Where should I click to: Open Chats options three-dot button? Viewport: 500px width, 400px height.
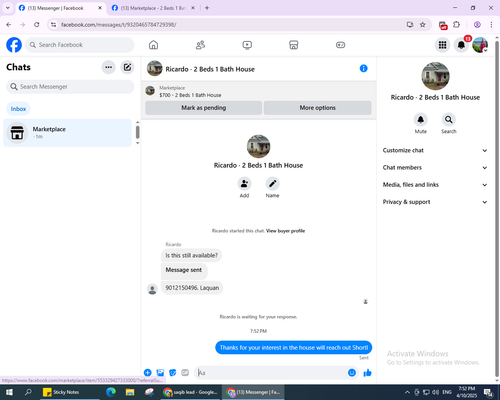tap(108, 67)
